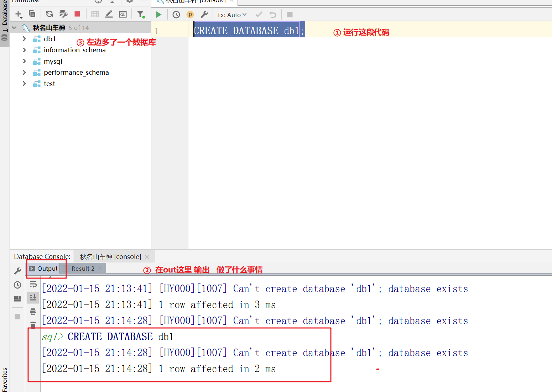Open the table editor grid icon

[95, 14]
